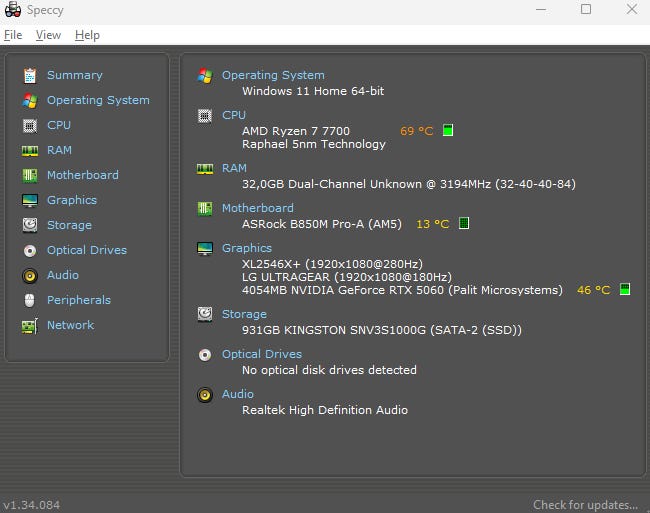View the Storage section from sidebar
Image resolution: width=650 pixels, height=513 pixels.
tap(69, 225)
